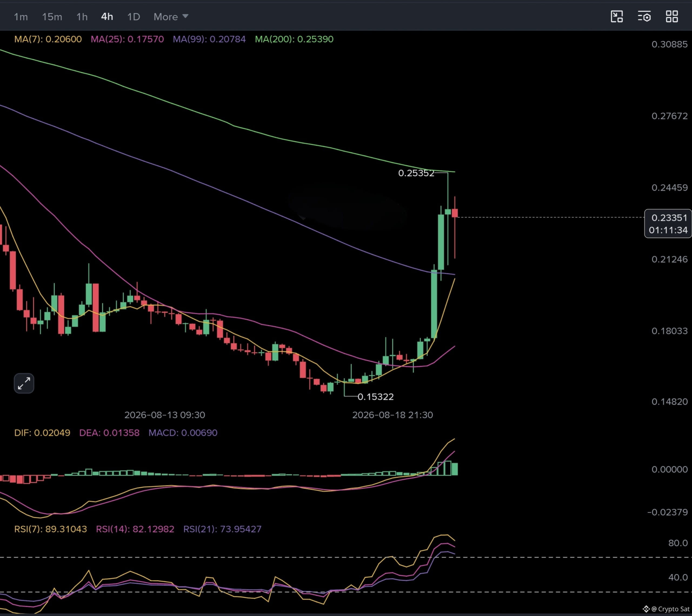Switch to the 1m timeframe
692x616 pixels.
[x=21, y=16]
